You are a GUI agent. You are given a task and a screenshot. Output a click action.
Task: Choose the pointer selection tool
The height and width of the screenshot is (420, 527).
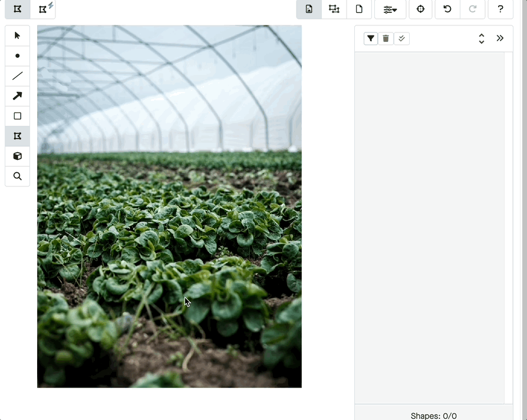tap(18, 35)
